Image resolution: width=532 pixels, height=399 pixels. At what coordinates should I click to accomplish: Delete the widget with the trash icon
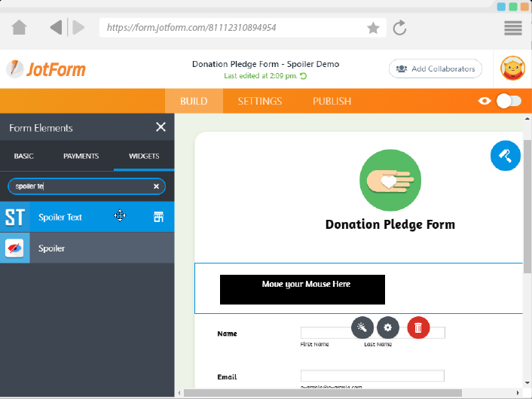(419, 327)
